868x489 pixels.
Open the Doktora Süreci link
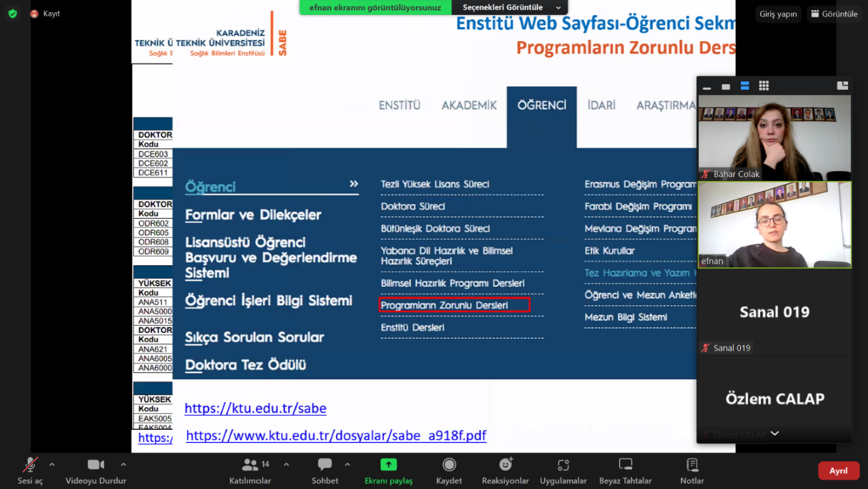(413, 206)
